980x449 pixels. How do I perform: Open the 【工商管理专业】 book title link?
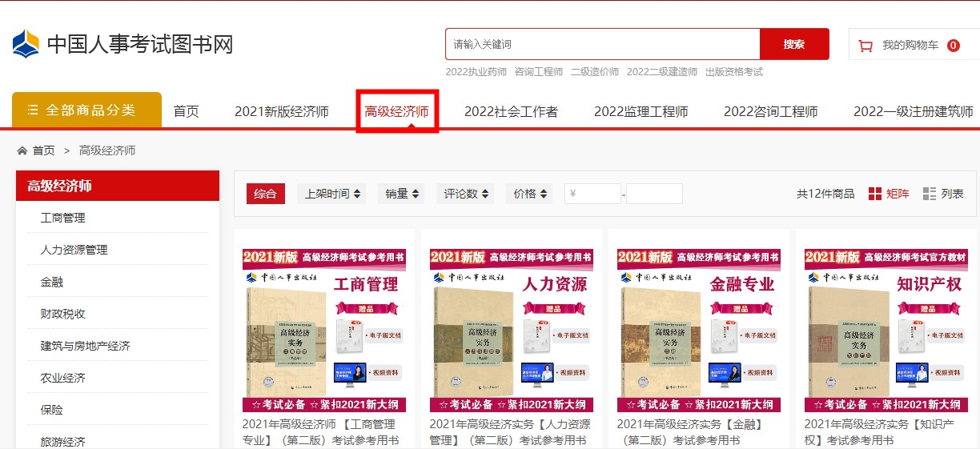(x=321, y=432)
